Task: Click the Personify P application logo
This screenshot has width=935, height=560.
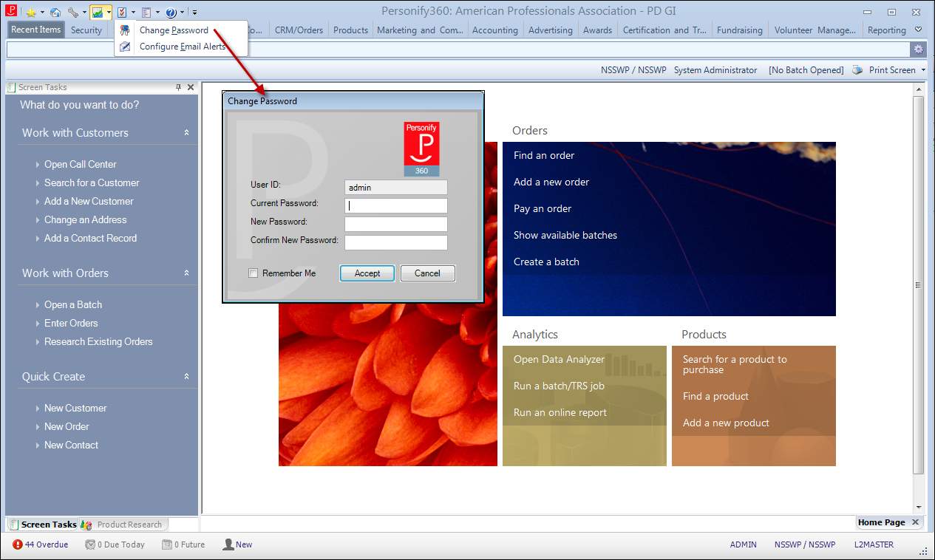Action: [11, 11]
